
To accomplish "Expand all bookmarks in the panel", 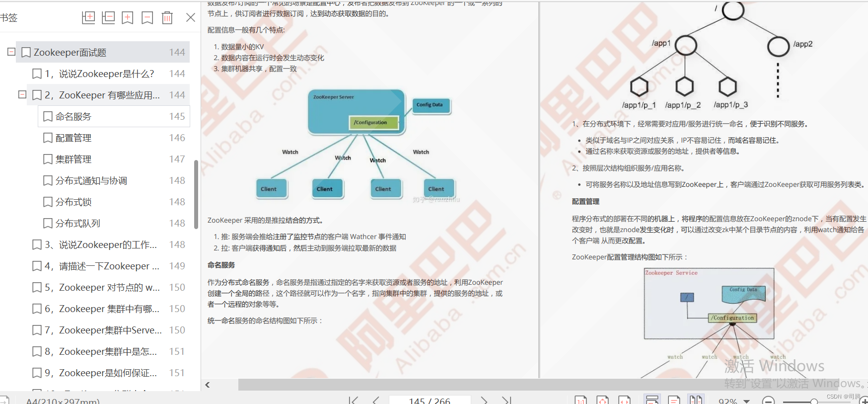I will pyautogui.click(x=88, y=17).
